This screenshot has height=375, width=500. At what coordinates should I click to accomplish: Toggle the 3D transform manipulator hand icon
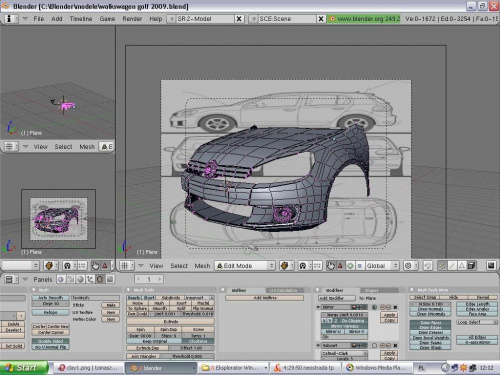[x=330, y=266]
